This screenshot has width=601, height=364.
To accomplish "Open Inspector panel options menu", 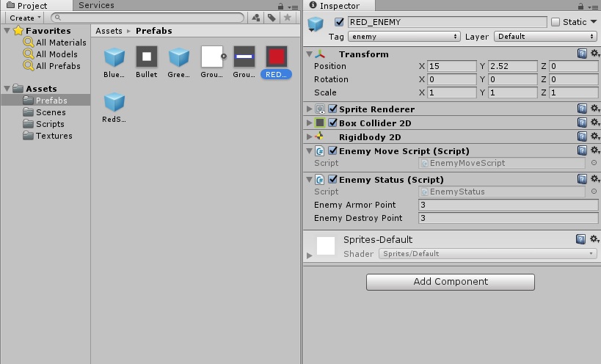I will click(x=594, y=7).
